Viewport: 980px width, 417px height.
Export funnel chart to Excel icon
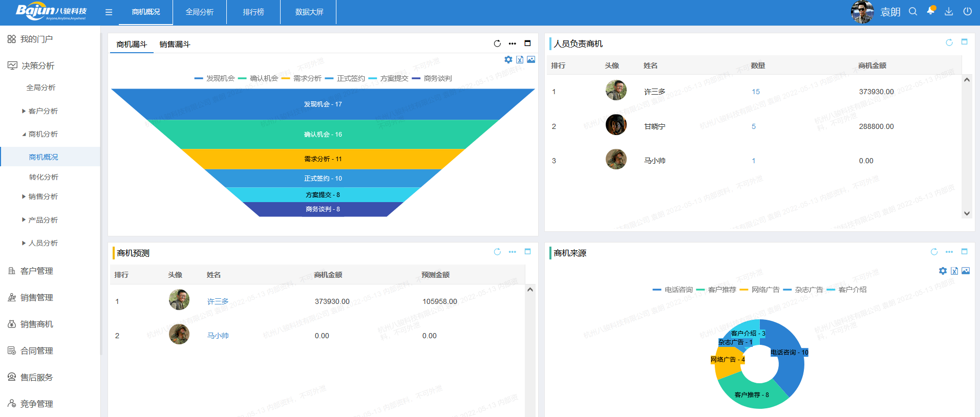coord(520,60)
